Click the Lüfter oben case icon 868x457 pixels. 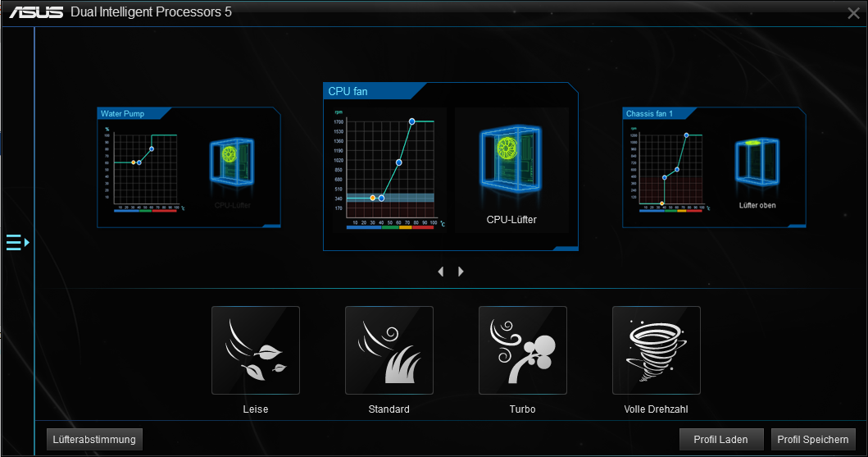point(757,162)
